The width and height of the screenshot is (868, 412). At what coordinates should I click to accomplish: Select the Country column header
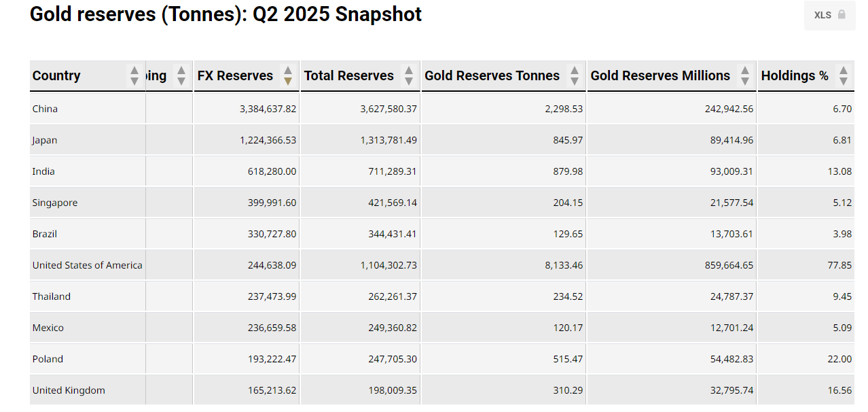[56, 75]
